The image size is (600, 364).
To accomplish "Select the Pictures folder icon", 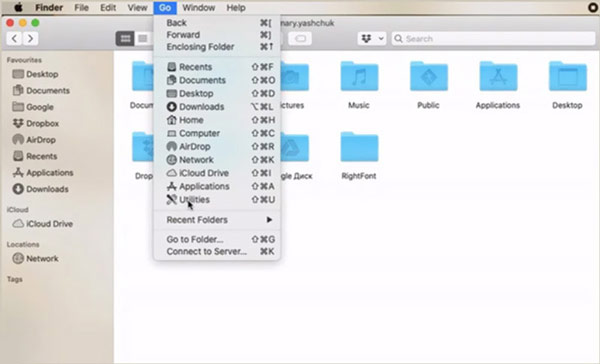I will coord(295,76).
